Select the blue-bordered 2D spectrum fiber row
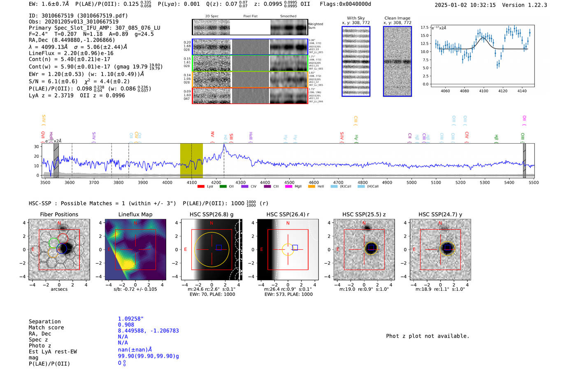Image resolution: width=576 pixels, height=392 pixels. [250, 47]
